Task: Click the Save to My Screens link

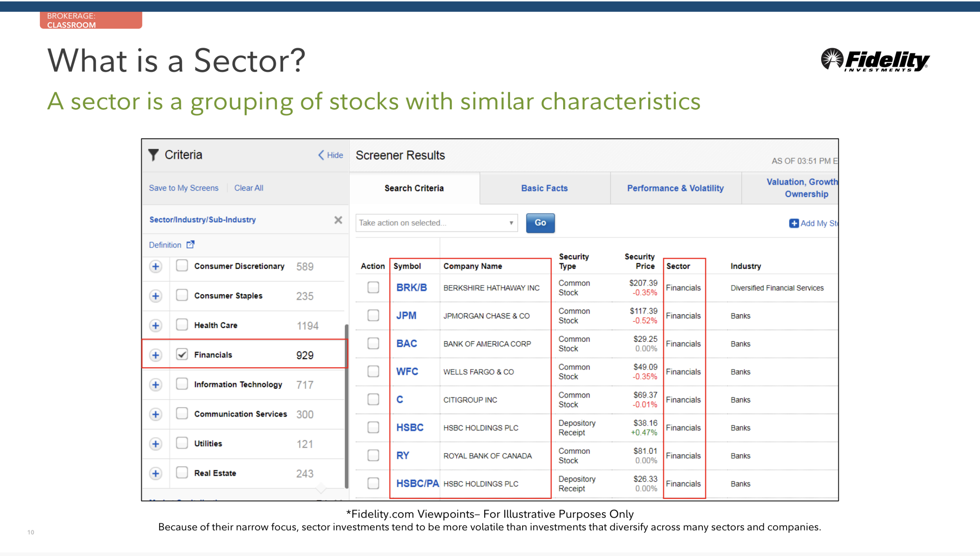Action: coord(183,188)
